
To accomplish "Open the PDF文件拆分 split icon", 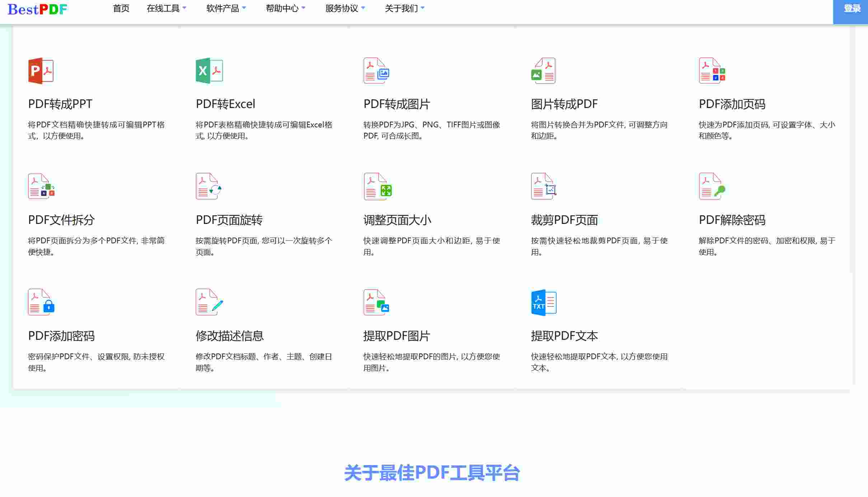I will click(x=41, y=187).
